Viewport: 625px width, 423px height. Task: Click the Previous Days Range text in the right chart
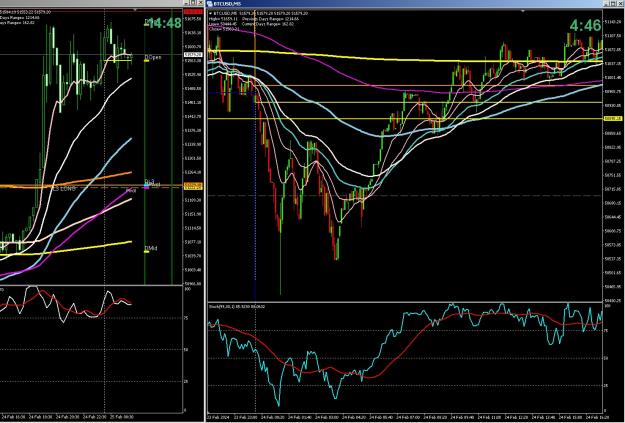(x=270, y=19)
